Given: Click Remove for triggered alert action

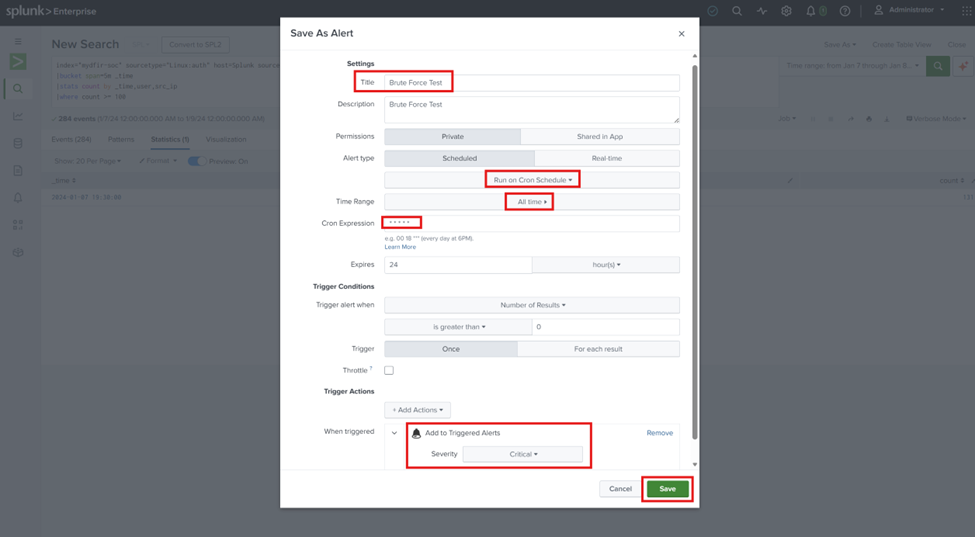Looking at the screenshot, I should 660,433.
